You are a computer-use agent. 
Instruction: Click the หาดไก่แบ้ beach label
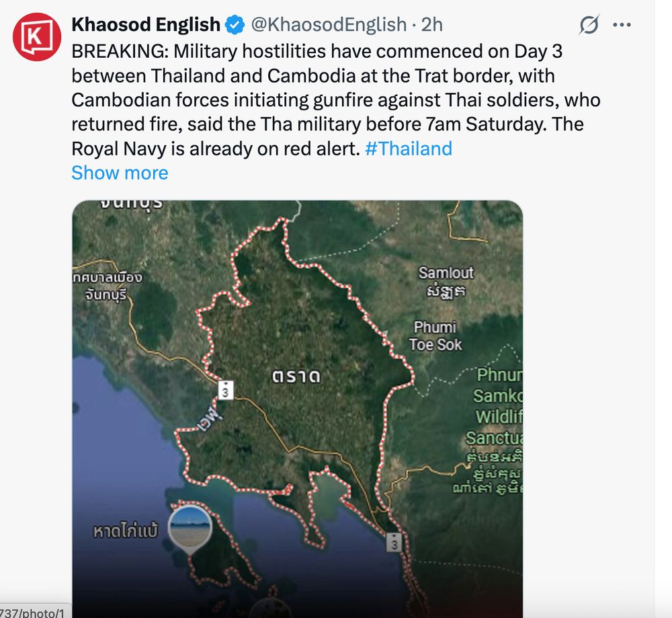point(126,531)
